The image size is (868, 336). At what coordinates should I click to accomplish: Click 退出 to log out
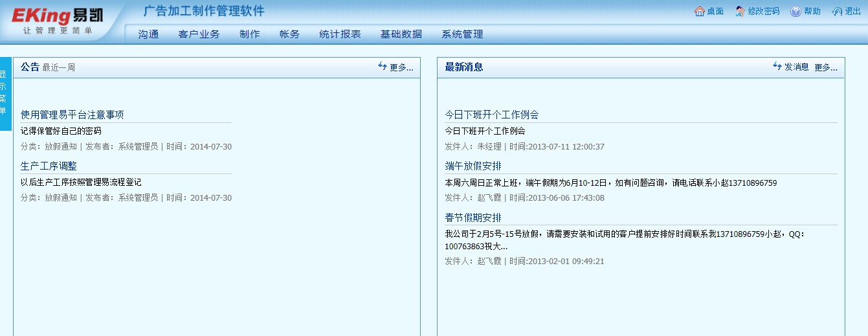click(853, 11)
